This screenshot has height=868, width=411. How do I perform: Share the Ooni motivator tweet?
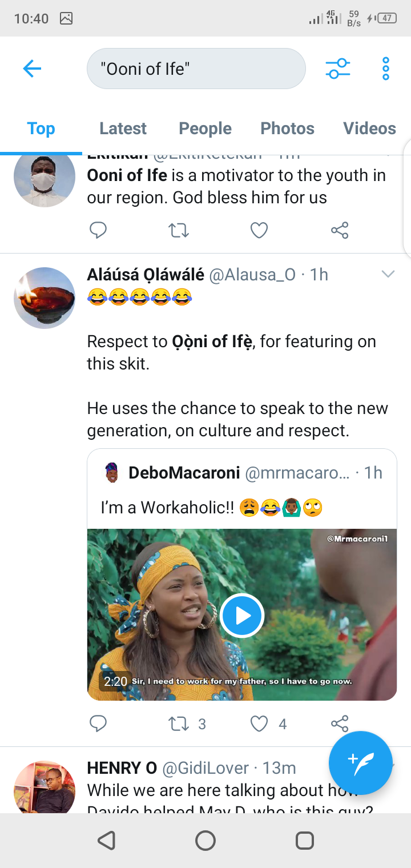click(340, 230)
